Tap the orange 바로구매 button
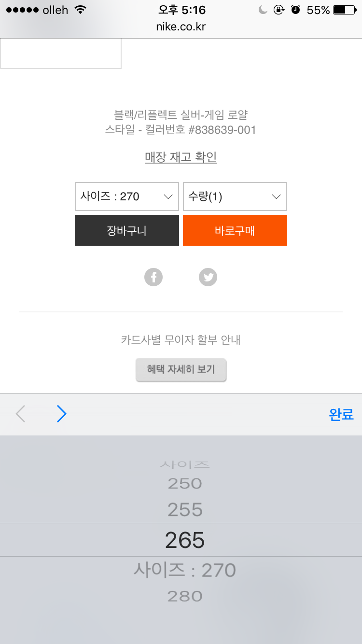Screen dimensions: 362x644 pyautogui.click(x=235, y=230)
